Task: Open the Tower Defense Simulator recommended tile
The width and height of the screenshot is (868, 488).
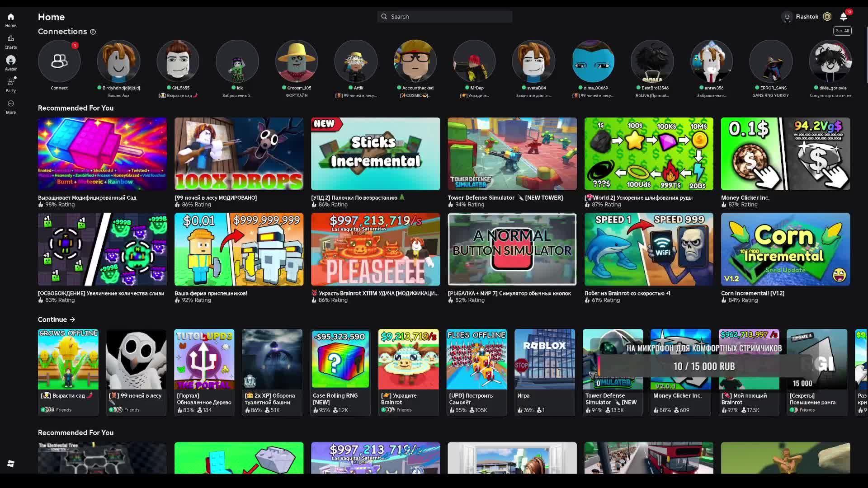Action: pos(512,154)
